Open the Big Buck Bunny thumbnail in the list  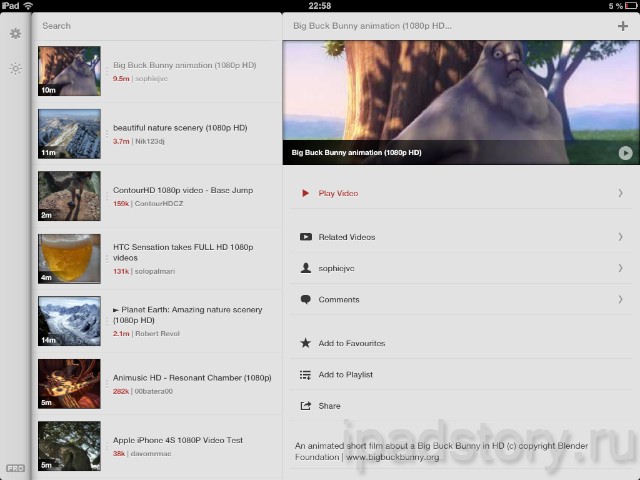69,71
